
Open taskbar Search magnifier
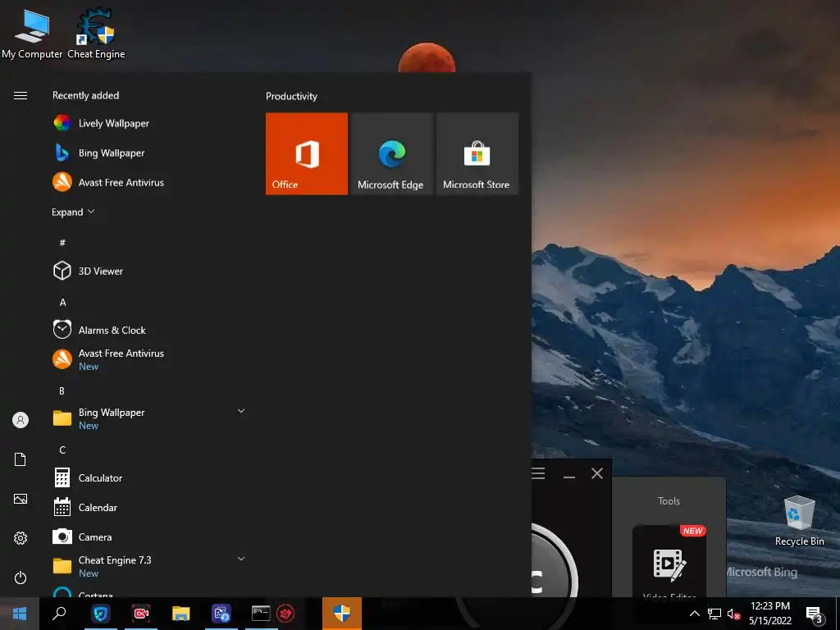[59, 614]
